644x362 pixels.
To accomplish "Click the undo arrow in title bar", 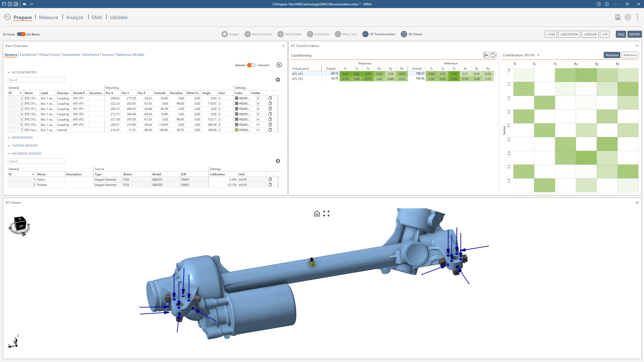I will 24,4.
